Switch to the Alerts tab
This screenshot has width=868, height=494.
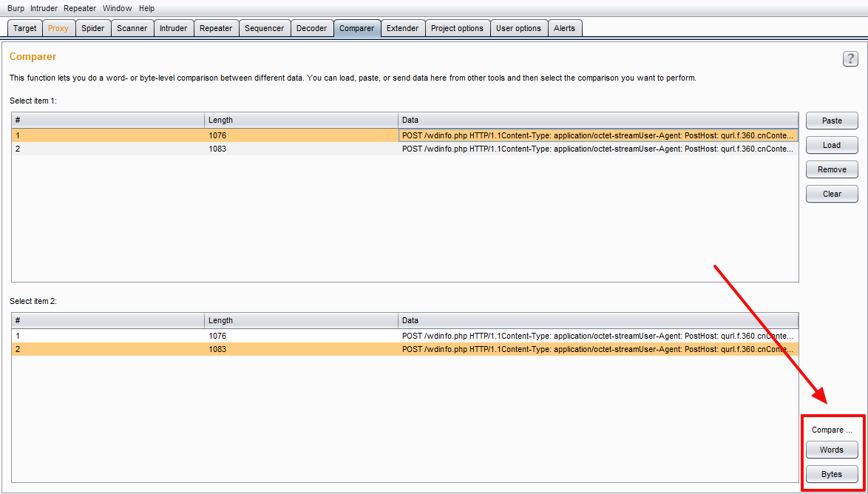coord(564,28)
